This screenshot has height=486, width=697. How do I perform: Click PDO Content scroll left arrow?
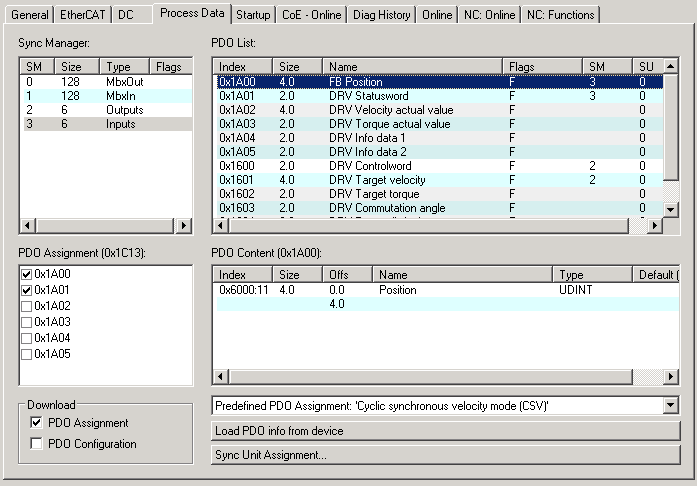click(x=220, y=377)
